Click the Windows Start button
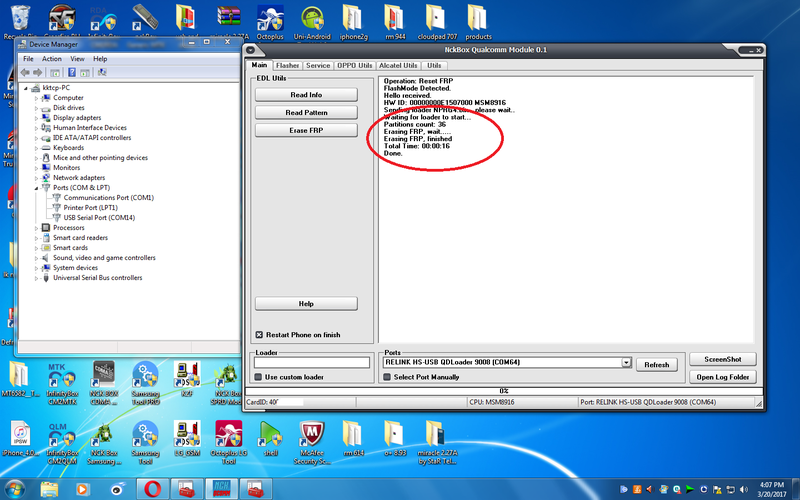Image resolution: width=800 pixels, height=500 pixels. pos(17,489)
